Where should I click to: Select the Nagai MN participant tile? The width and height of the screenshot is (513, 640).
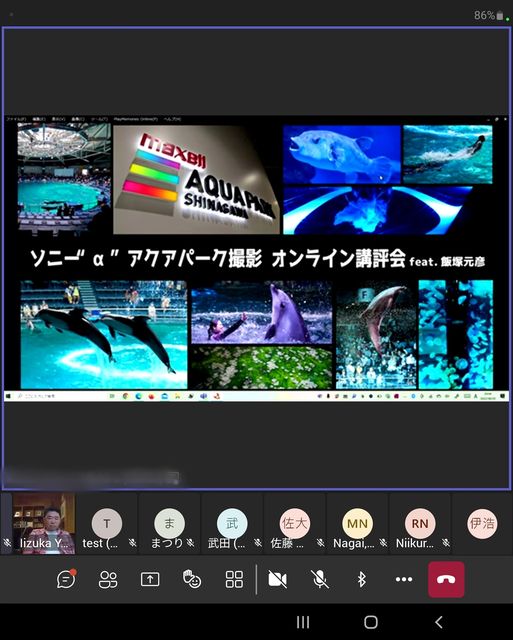pyautogui.click(x=357, y=524)
